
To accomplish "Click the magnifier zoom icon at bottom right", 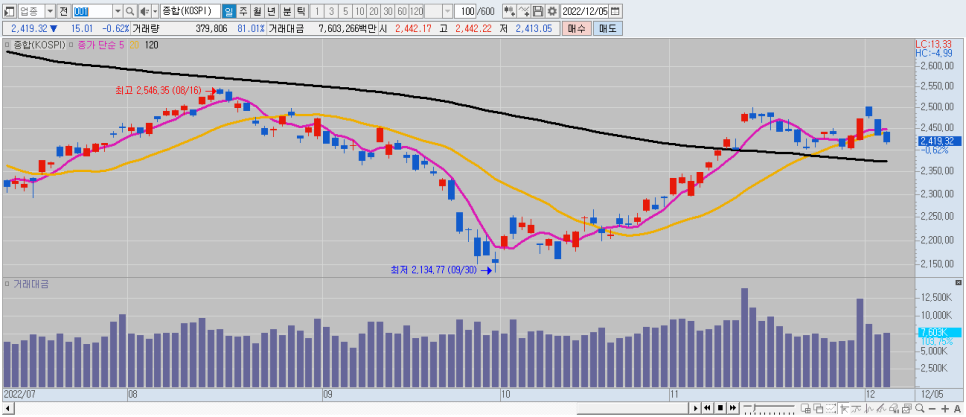I will 919,408.
